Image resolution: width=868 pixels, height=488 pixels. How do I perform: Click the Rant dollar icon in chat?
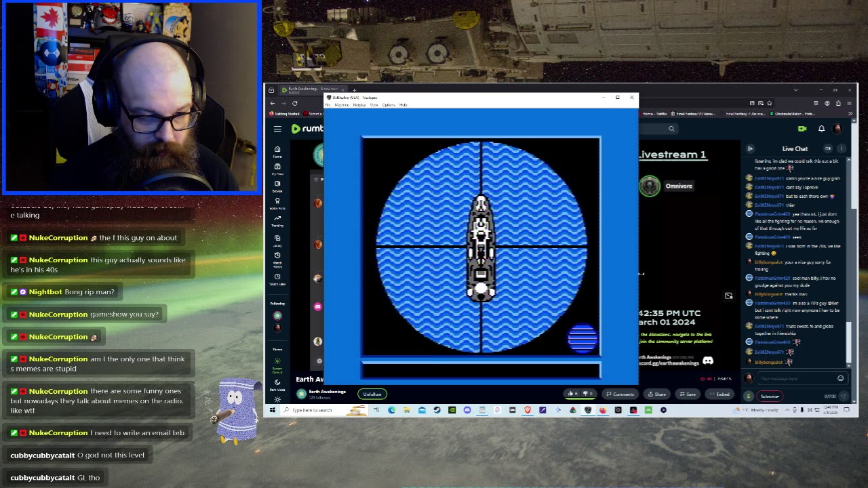point(749,396)
